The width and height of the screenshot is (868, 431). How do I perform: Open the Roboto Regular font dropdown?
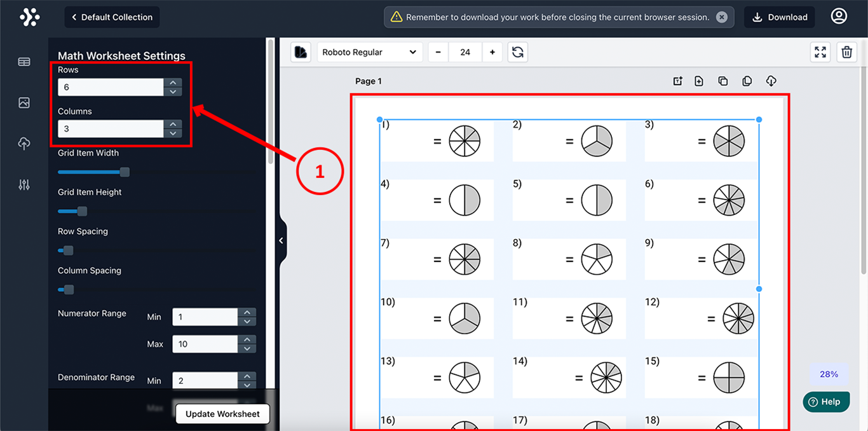370,52
